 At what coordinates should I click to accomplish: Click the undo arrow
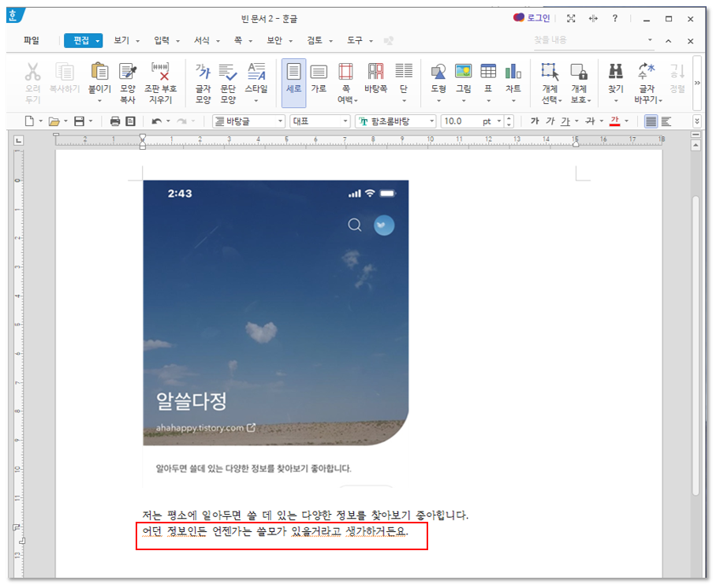pos(156,121)
